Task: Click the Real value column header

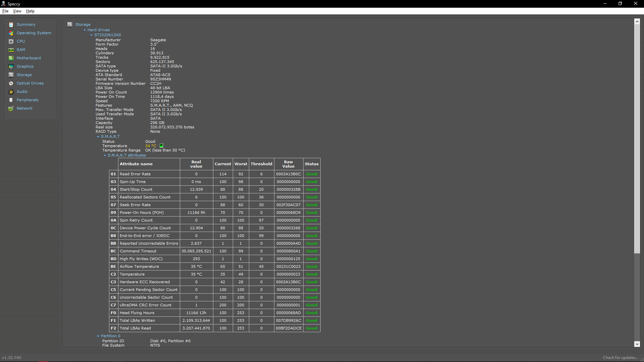Action: coord(196,164)
